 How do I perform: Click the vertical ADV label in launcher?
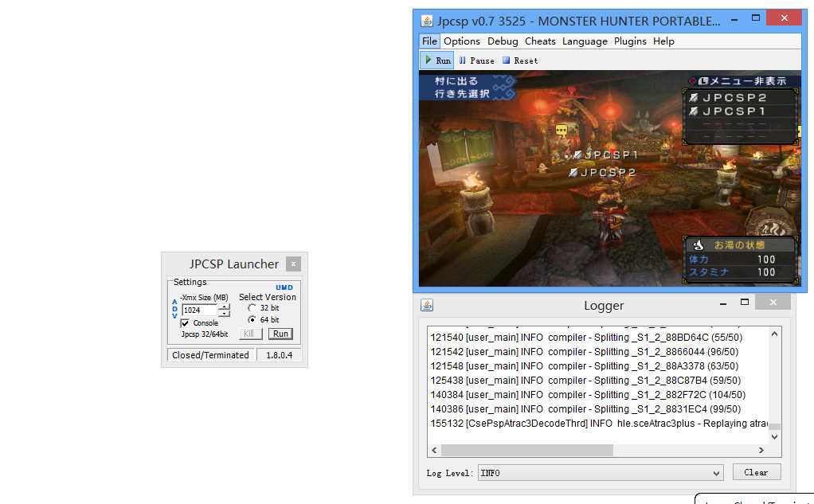(175, 309)
